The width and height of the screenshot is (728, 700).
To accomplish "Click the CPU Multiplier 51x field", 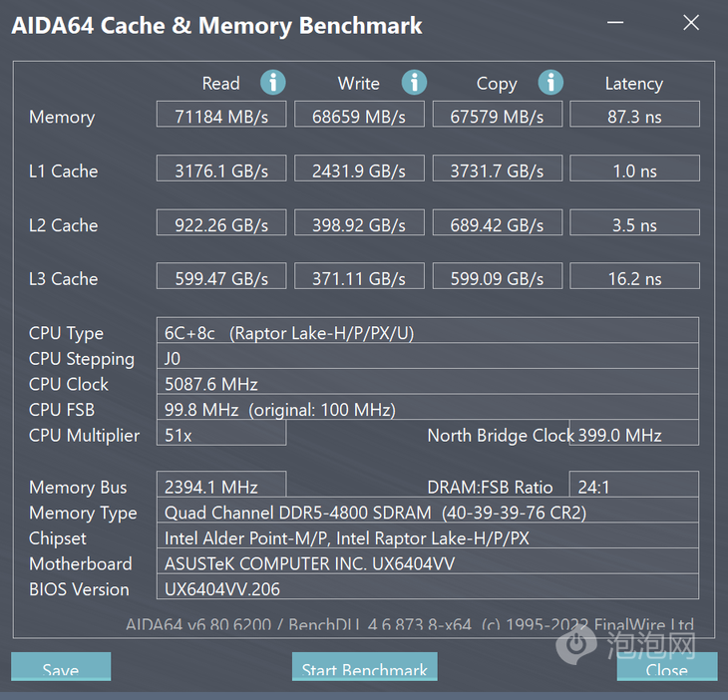I will click(221, 433).
